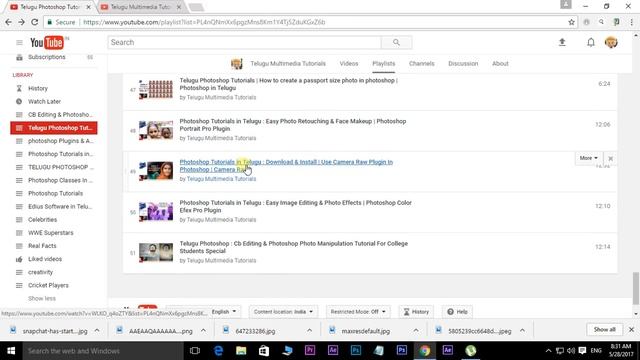The image size is (640, 360).
Task: Open Adobe Premiere Pro from the taskbar
Action: click(310, 350)
